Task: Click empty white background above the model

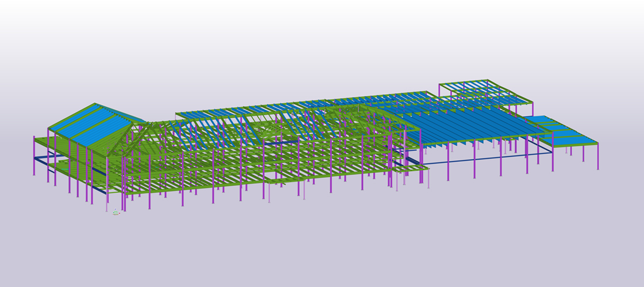Action: 322,34
